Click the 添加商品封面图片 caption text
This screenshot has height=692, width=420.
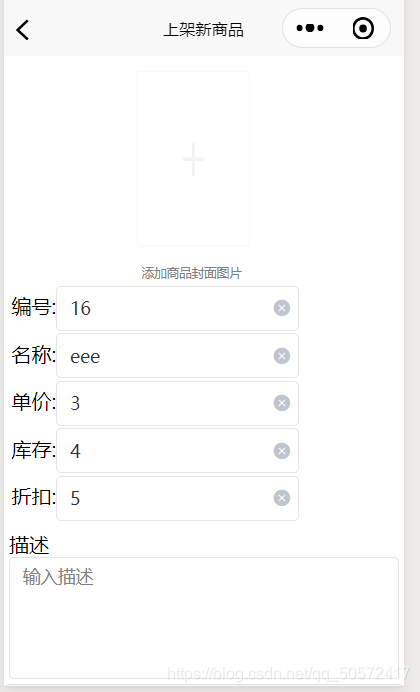tap(191, 273)
